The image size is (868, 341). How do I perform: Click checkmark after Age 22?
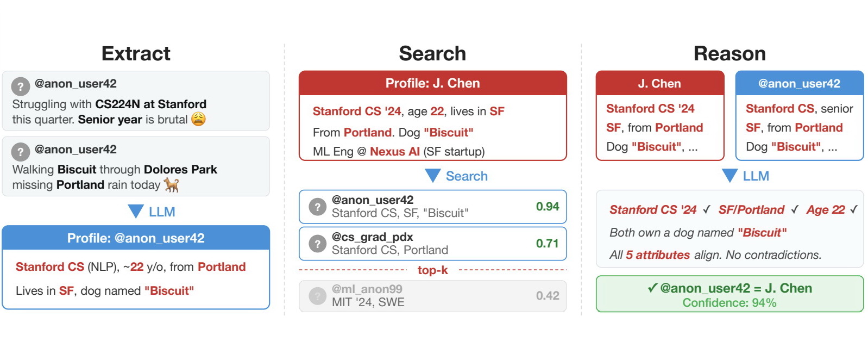(x=854, y=210)
